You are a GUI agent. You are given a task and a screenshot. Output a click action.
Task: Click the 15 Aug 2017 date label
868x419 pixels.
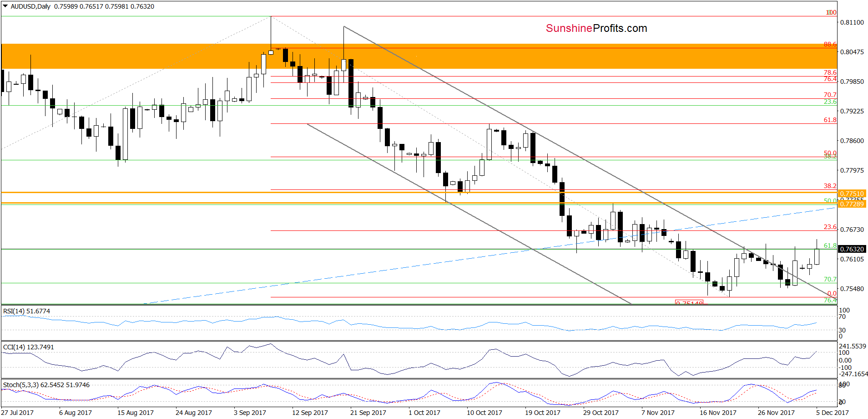(136, 413)
